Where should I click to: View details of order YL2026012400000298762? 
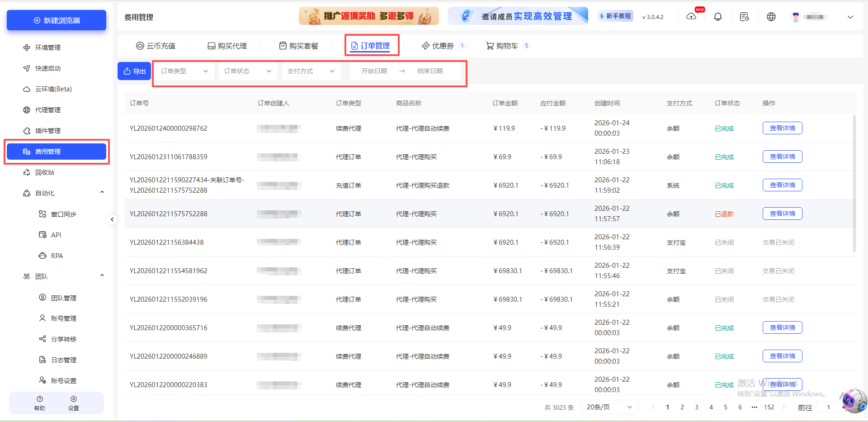pyautogui.click(x=782, y=128)
